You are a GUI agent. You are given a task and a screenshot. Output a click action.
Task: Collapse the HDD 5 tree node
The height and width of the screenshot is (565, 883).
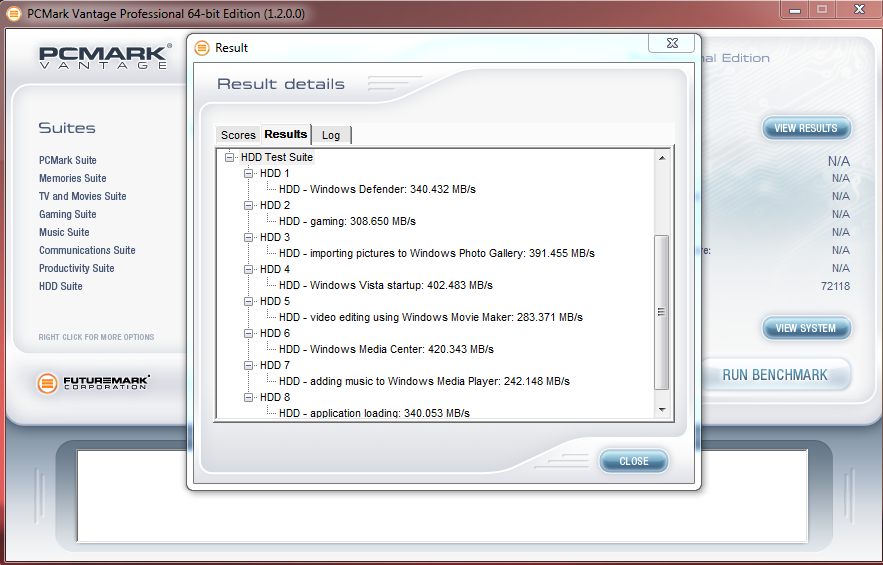click(x=249, y=301)
